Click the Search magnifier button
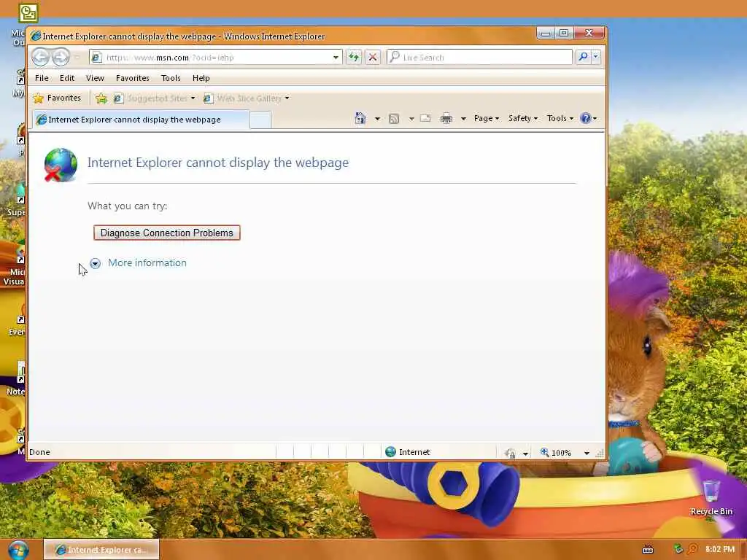This screenshot has height=560, width=747. pos(583,57)
